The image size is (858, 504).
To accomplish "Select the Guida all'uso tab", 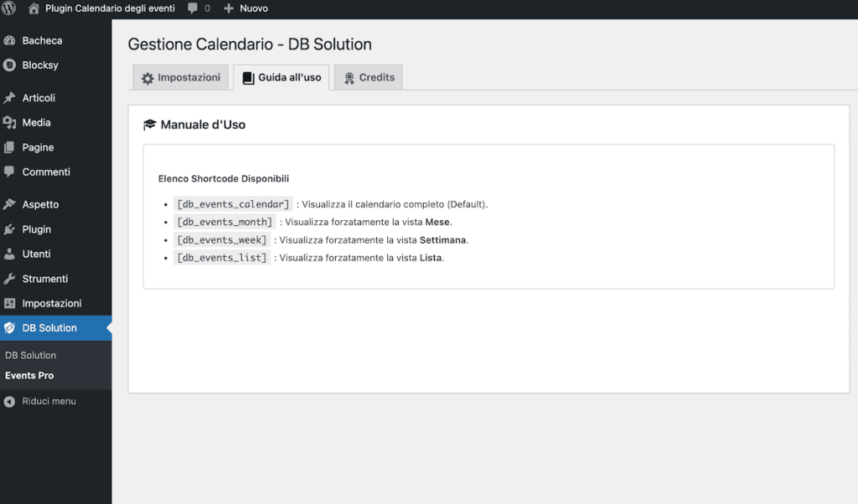I will (282, 78).
